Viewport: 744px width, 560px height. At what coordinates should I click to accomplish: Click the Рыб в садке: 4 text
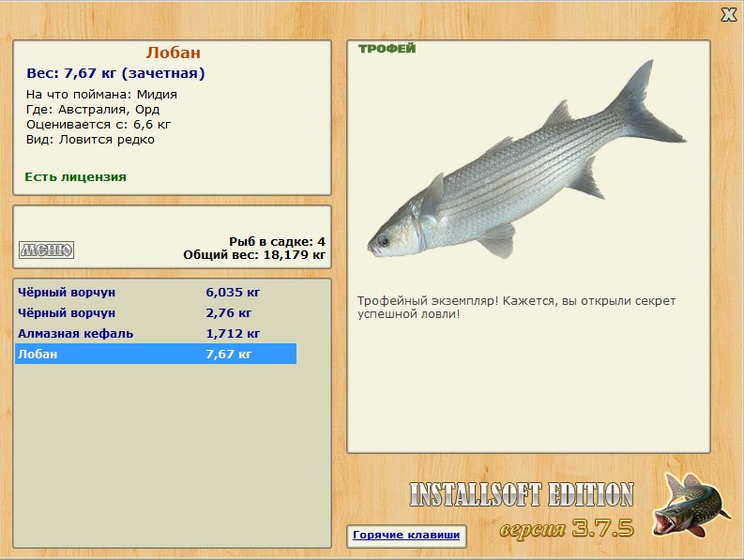[x=277, y=242]
